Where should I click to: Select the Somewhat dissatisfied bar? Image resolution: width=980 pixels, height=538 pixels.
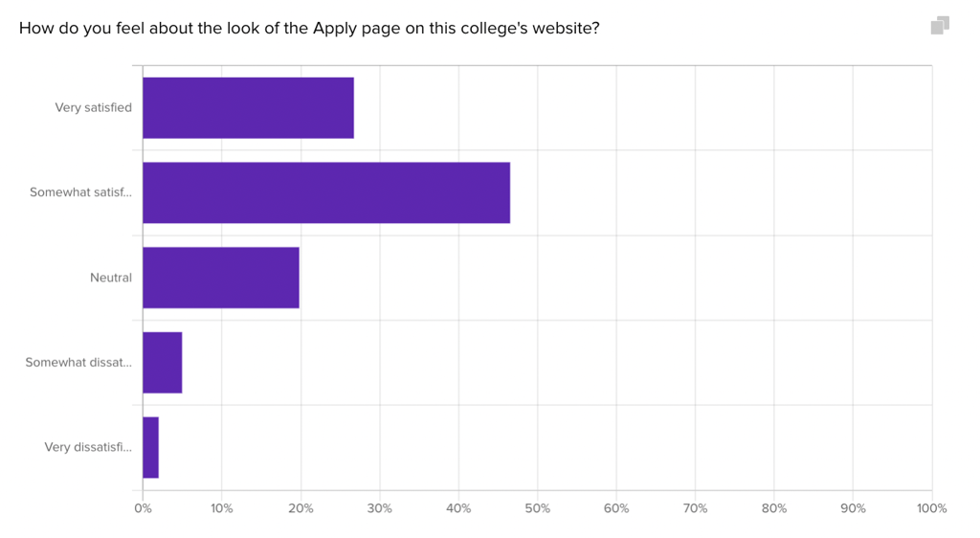point(163,363)
